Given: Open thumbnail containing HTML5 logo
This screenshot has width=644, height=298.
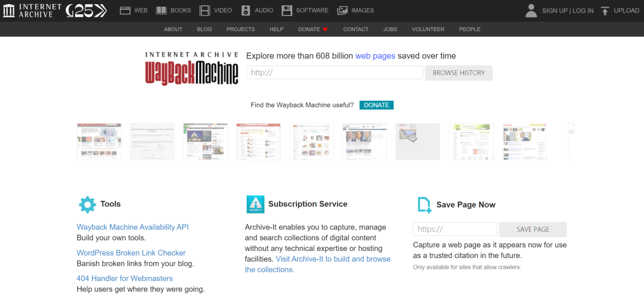Looking at the screenshot, I should coord(470,142).
